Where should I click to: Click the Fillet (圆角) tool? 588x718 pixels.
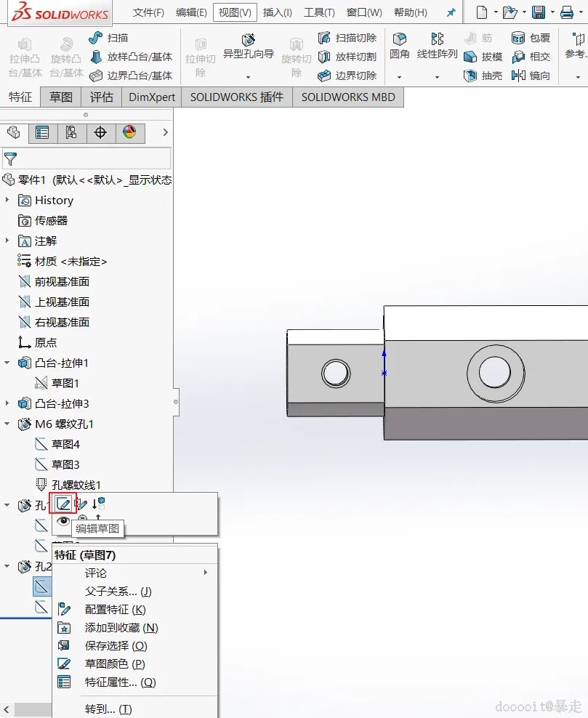tap(399, 47)
